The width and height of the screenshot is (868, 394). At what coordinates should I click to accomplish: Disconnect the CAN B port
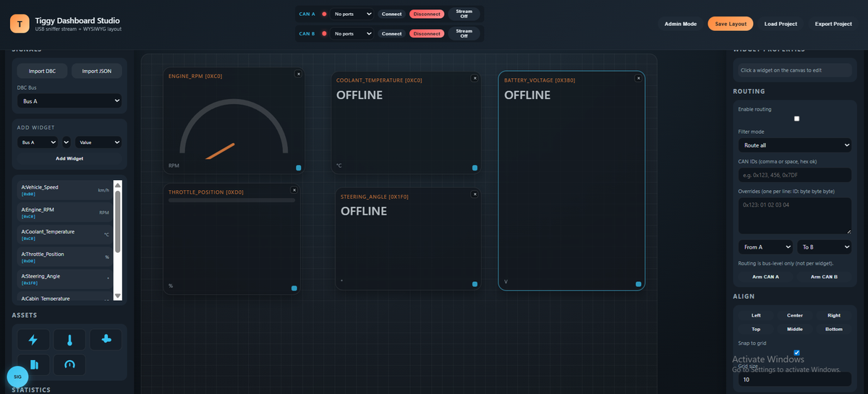(x=427, y=33)
